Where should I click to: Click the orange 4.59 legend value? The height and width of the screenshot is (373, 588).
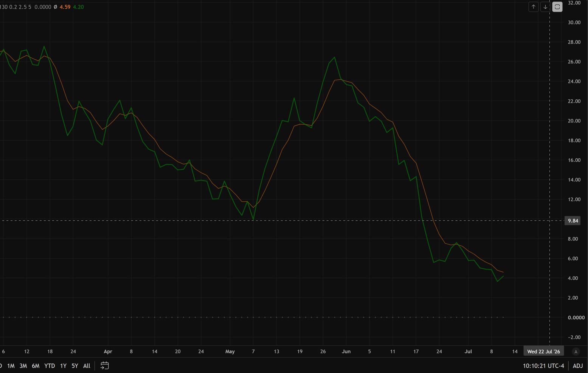(x=65, y=7)
